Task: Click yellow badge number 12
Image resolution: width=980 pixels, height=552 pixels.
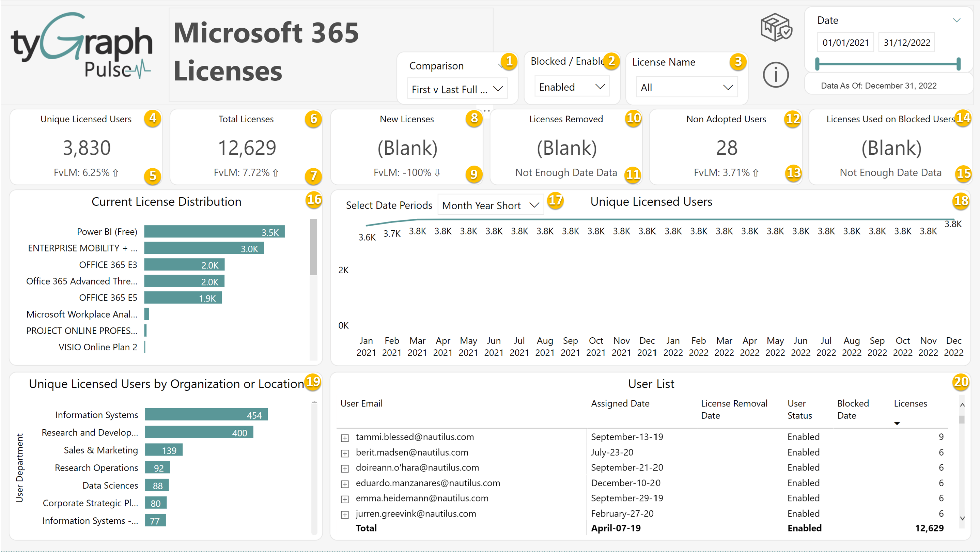Action: coord(792,119)
